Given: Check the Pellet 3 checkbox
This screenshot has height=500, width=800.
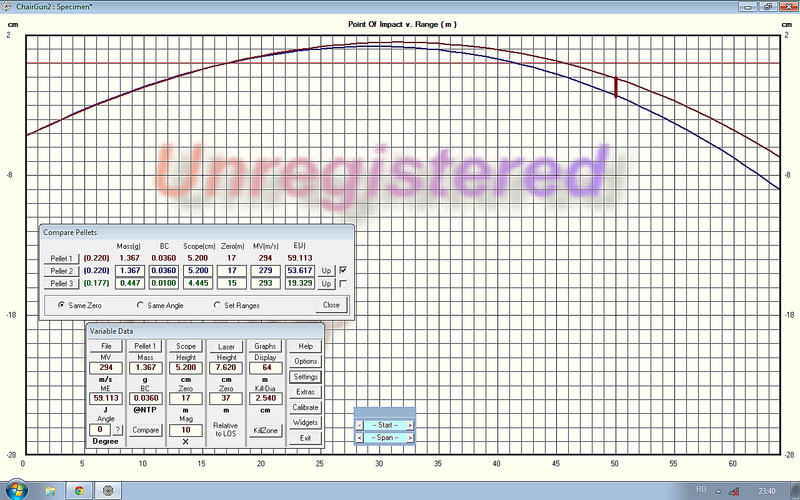Looking at the screenshot, I should coord(343,283).
